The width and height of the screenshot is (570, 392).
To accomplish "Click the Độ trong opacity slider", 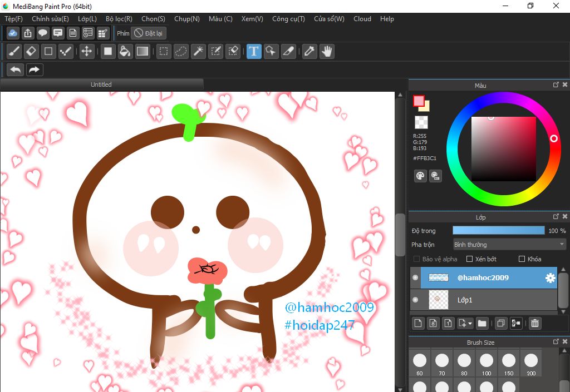I will [498, 230].
